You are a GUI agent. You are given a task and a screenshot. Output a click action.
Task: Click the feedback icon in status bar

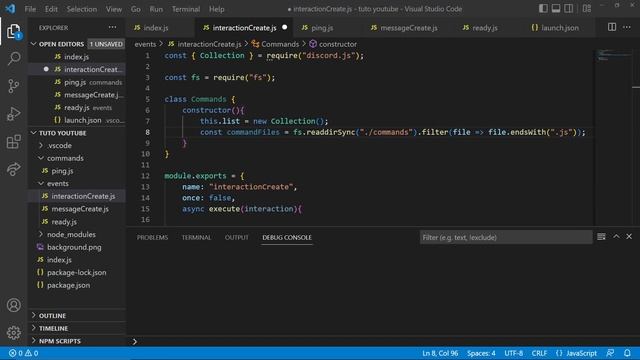pos(610,353)
